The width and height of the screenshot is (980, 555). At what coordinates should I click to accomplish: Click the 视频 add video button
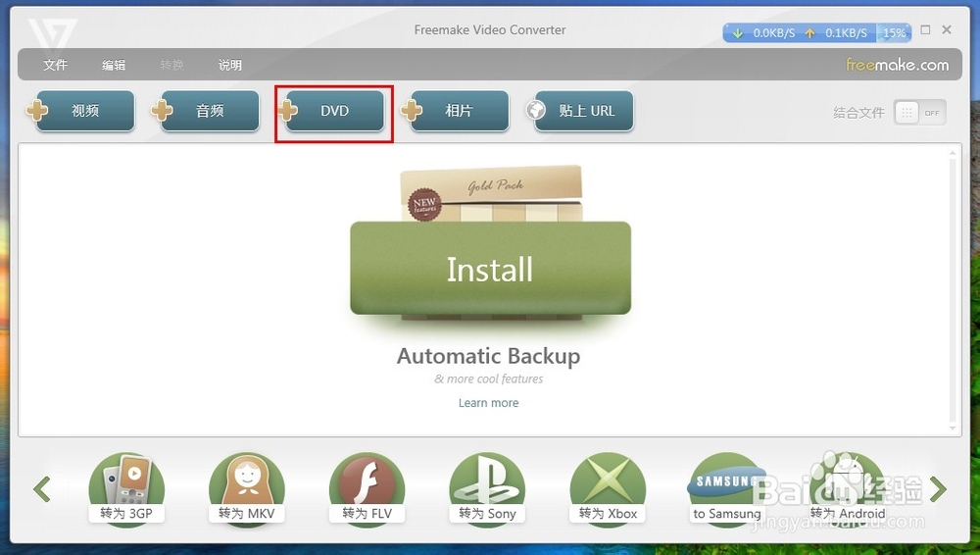(x=80, y=111)
